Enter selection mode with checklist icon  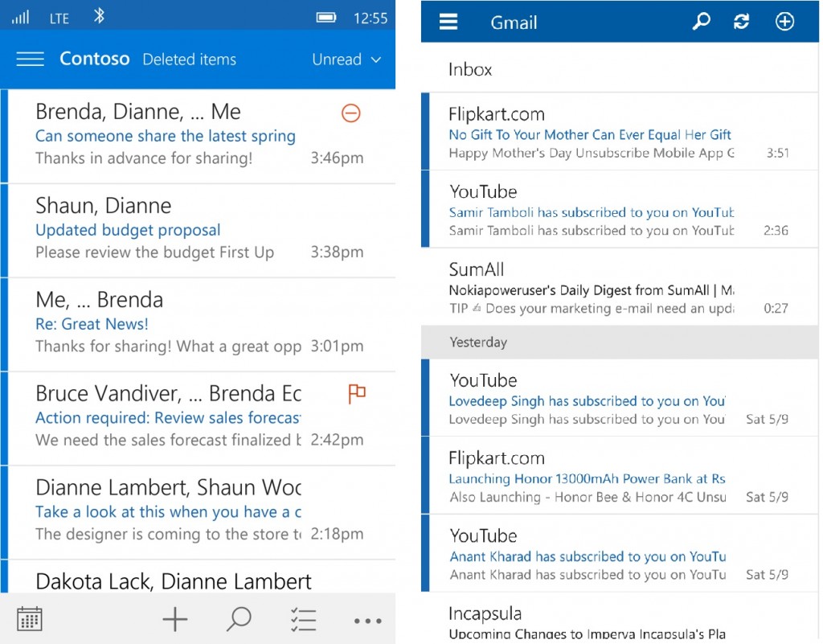click(x=303, y=620)
